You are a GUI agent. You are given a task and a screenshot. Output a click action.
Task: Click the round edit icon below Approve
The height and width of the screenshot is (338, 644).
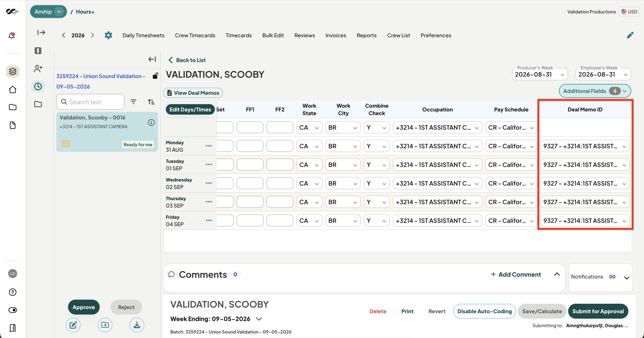tap(73, 325)
